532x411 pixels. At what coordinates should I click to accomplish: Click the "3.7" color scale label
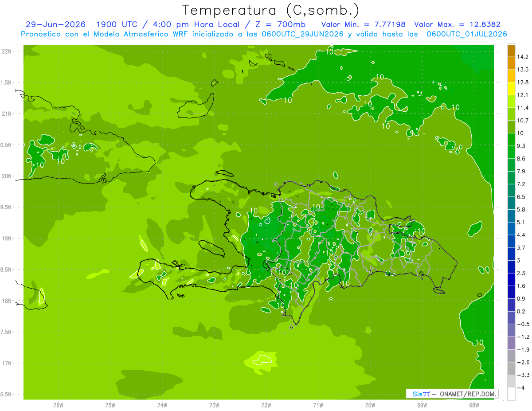[521, 248]
